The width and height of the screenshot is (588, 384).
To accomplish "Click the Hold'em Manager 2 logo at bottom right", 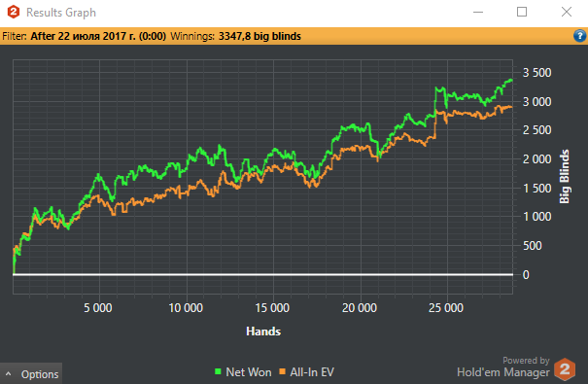I will (x=565, y=369).
